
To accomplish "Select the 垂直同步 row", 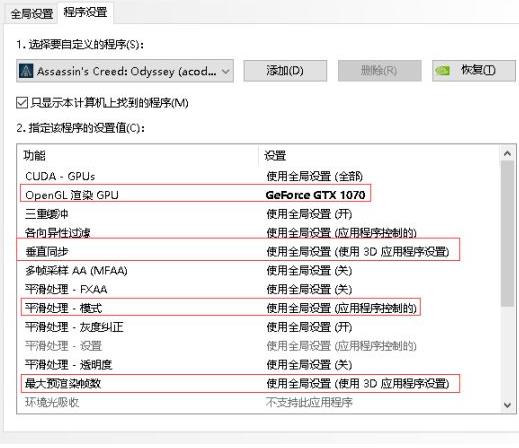I will pyautogui.click(x=258, y=252).
